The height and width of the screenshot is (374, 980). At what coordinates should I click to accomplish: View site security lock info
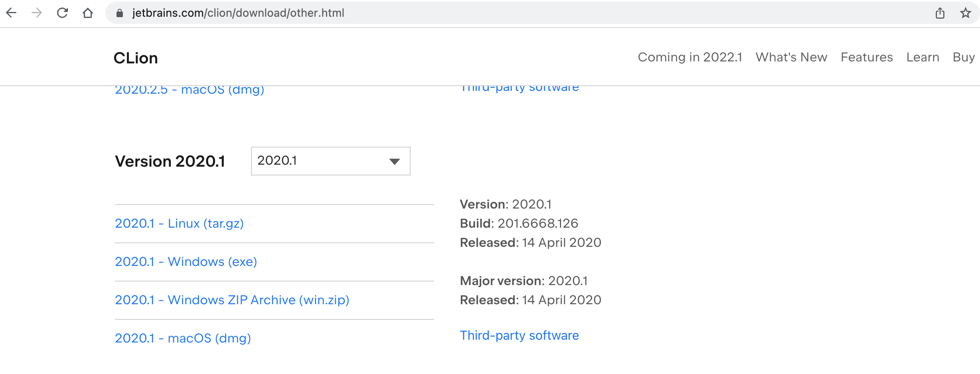pyautogui.click(x=120, y=13)
